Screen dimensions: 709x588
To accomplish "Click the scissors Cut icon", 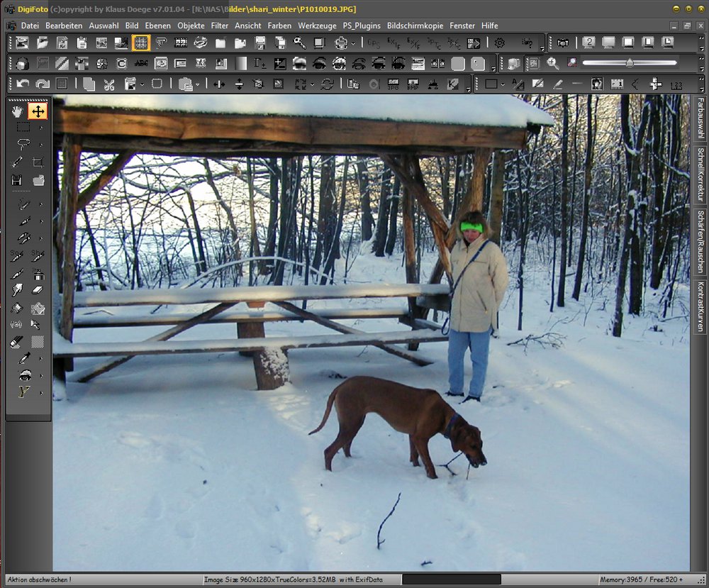I will tap(108, 84).
